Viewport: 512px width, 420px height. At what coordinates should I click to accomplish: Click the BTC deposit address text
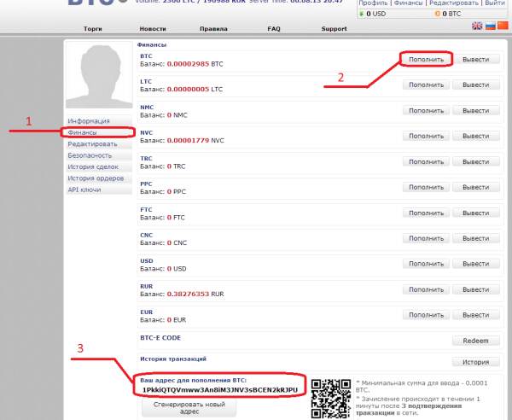point(220,389)
